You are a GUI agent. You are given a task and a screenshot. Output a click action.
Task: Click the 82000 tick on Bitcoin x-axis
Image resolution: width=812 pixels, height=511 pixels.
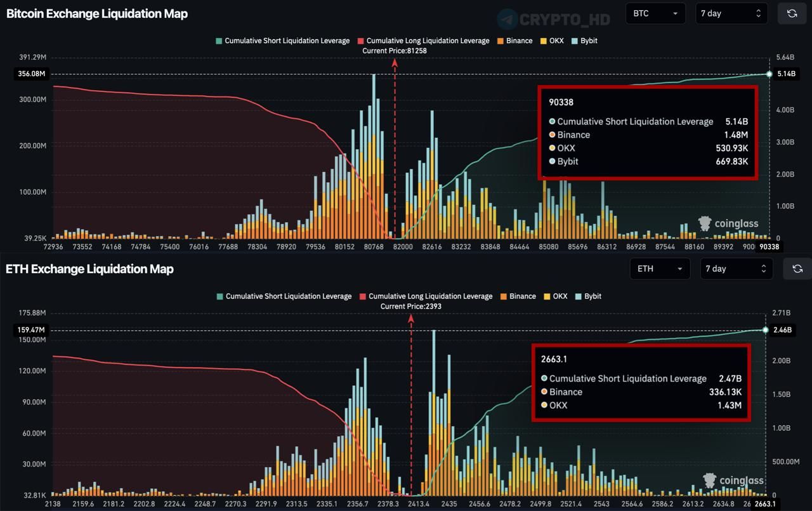coord(403,247)
